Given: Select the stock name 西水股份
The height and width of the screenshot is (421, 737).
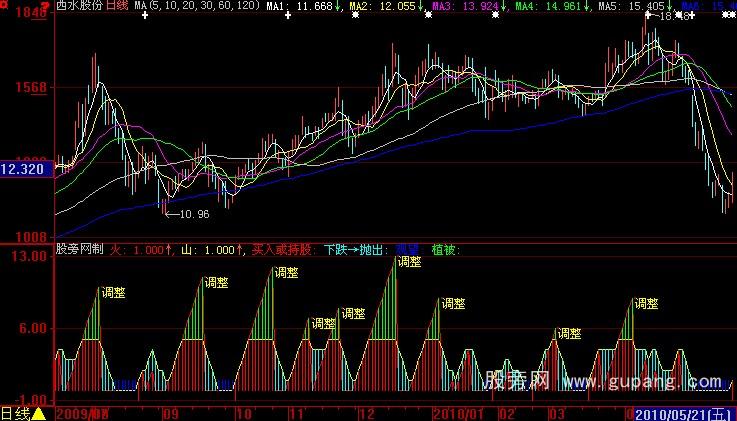Looking at the screenshot, I should (x=80, y=6).
